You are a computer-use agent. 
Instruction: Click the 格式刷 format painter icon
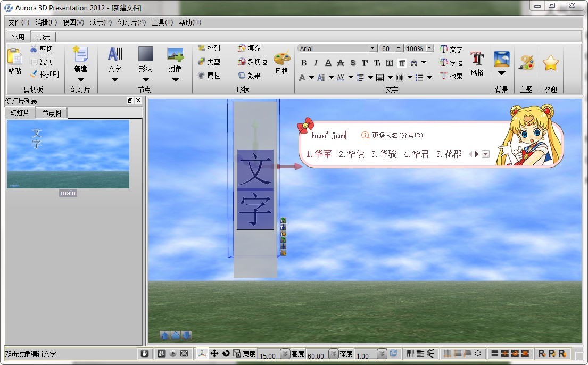pos(44,74)
